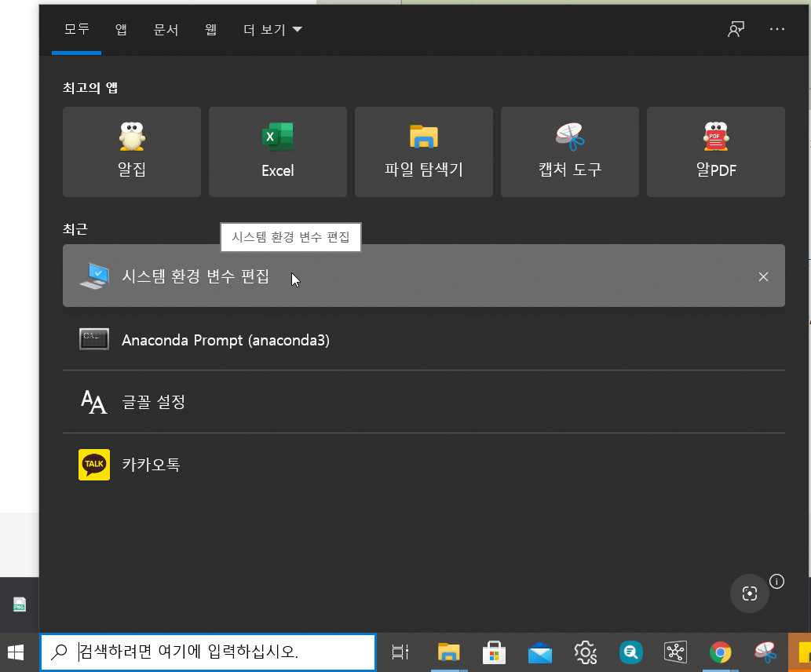Open 글꼴 설정 recent item
Viewport: 811px width, 672px height.
424,402
